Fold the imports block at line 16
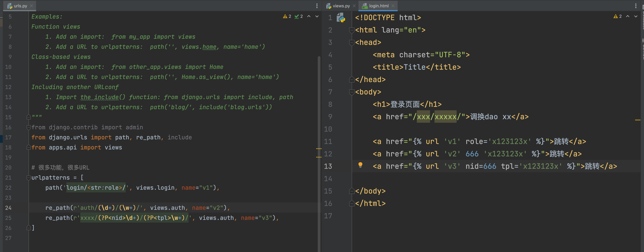 click(29, 127)
